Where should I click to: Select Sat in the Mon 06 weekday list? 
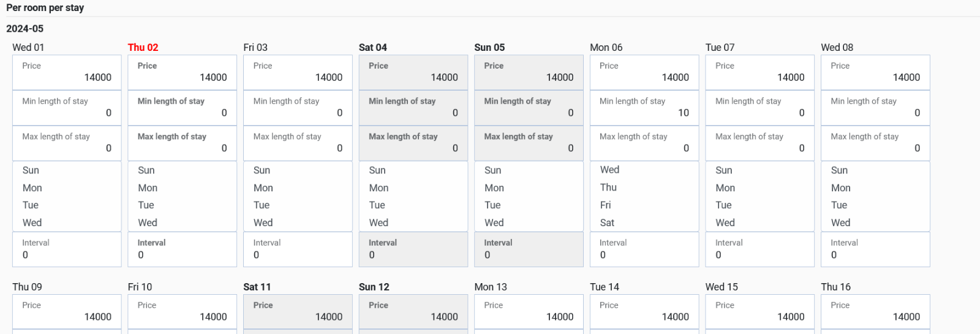607,222
